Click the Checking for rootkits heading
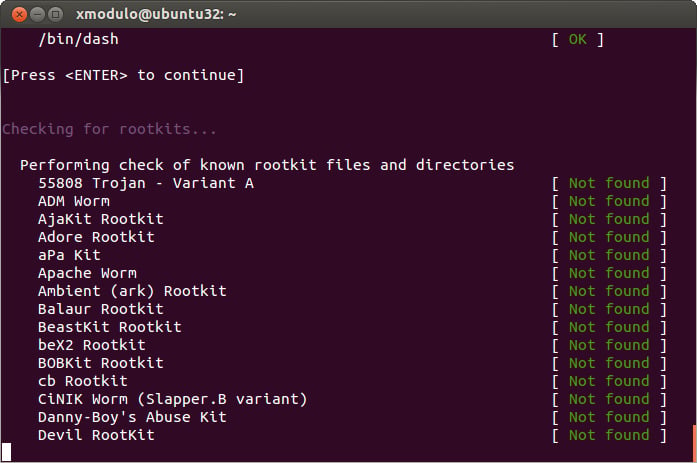Viewport: 697px width, 463px height. pyautogui.click(x=109, y=129)
